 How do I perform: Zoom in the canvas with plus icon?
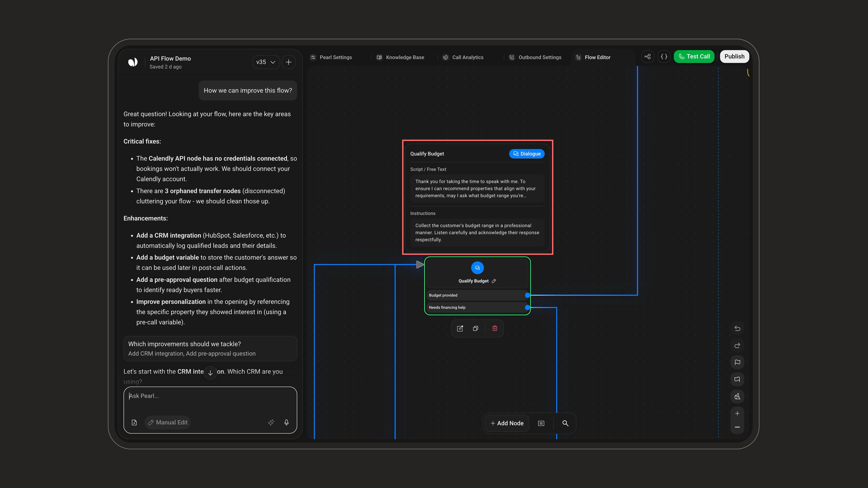click(x=737, y=413)
